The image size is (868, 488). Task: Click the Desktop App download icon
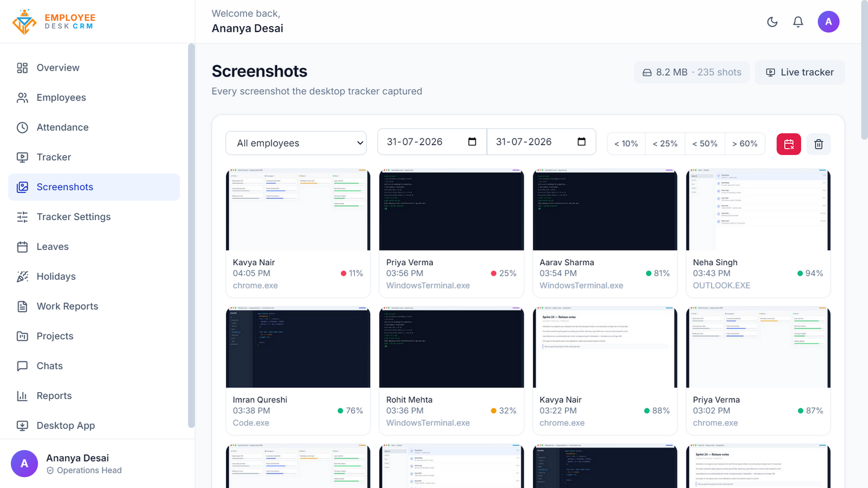[x=22, y=425]
